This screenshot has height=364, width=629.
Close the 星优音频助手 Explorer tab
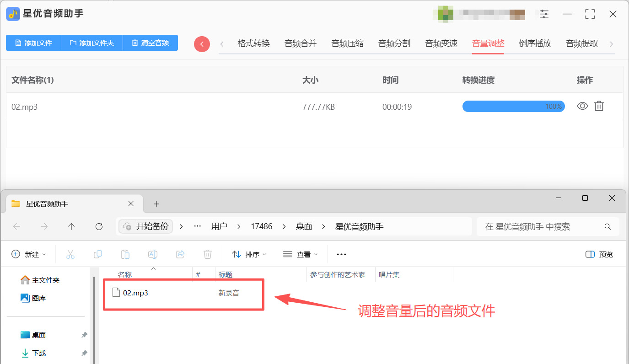click(x=131, y=203)
